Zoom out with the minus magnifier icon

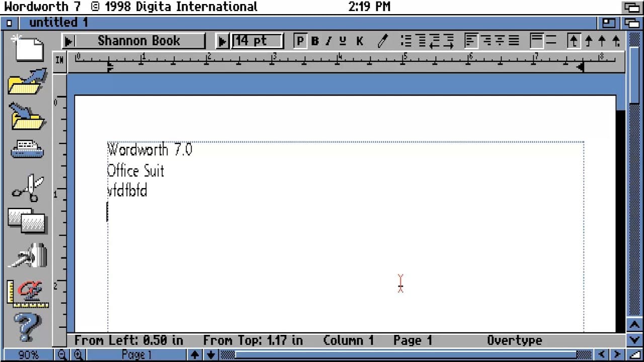click(x=62, y=355)
